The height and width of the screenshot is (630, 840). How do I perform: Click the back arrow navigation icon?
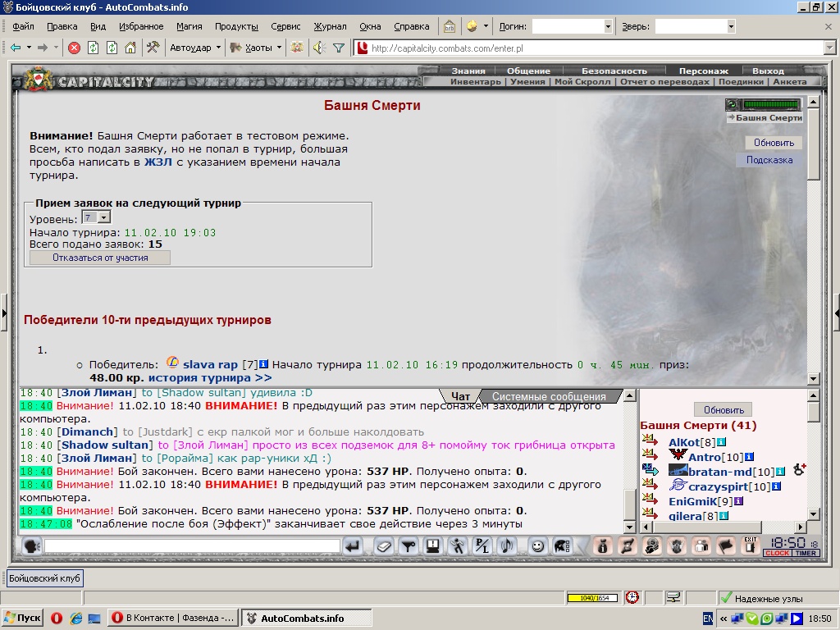(x=16, y=48)
